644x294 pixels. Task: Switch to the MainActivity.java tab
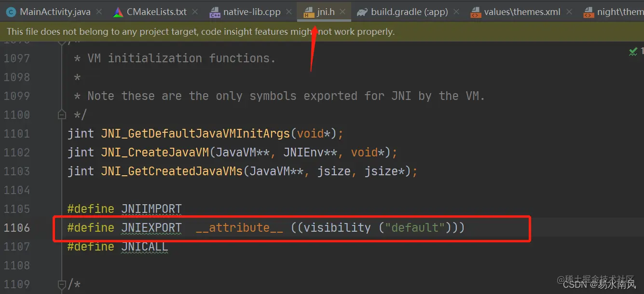55,12
